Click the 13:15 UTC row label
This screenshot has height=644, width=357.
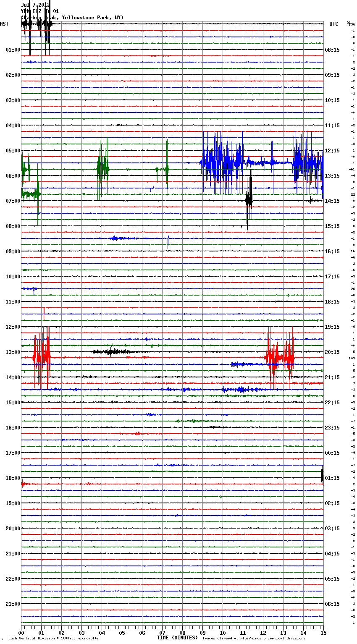point(332,176)
